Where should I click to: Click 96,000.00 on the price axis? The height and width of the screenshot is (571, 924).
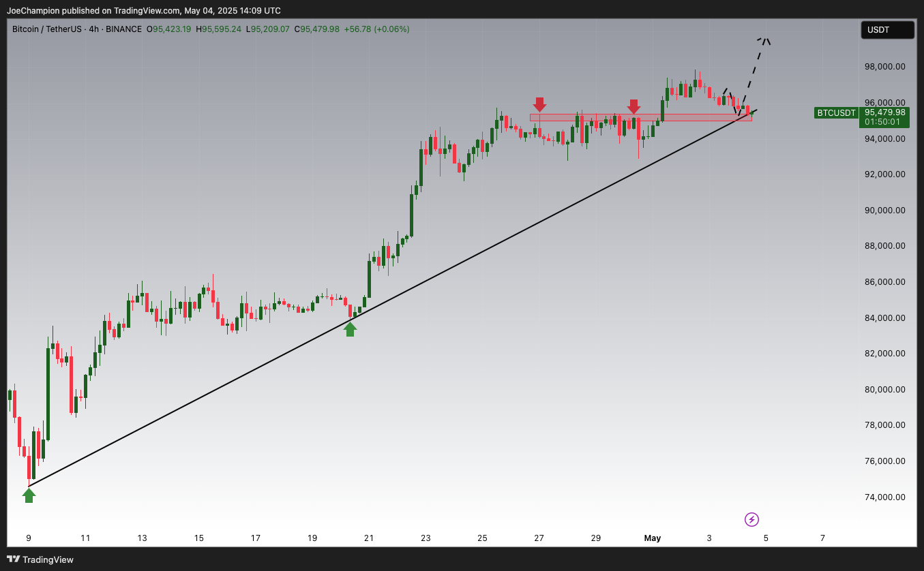tap(884, 103)
